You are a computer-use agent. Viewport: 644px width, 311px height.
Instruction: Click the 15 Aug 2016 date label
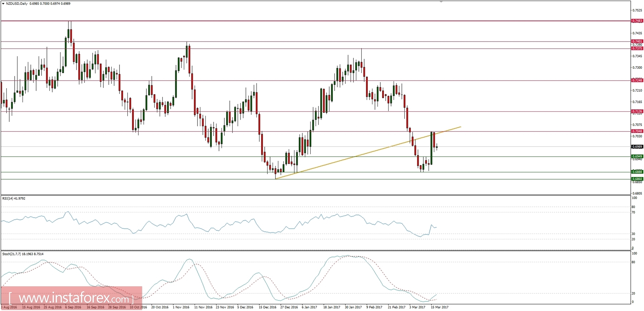point(31,307)
